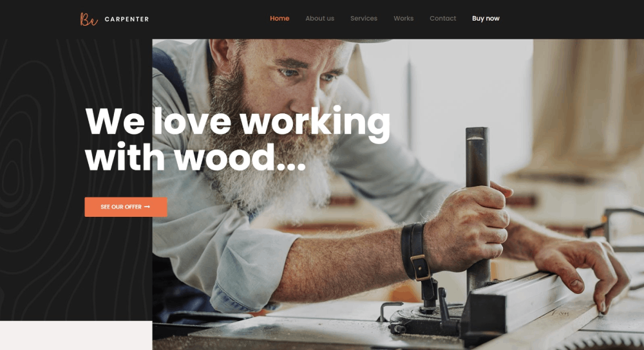Go to the About us page

point(319,19)
